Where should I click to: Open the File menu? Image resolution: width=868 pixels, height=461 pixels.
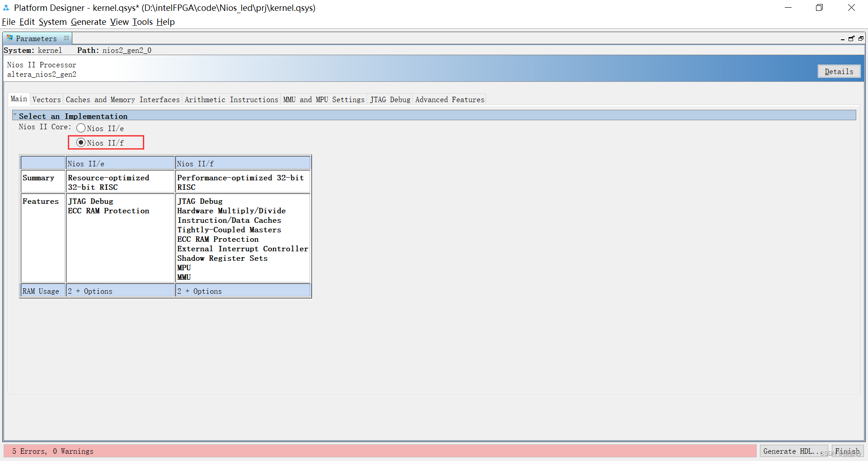tap(9, 22)
